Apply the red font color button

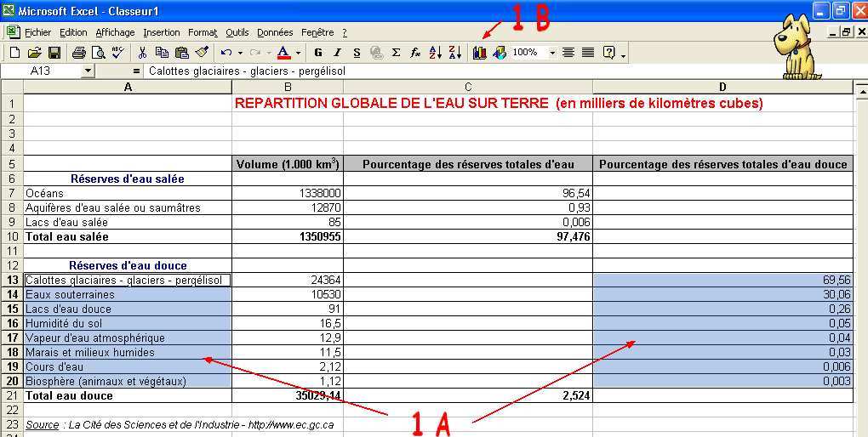tap(284, 53)
